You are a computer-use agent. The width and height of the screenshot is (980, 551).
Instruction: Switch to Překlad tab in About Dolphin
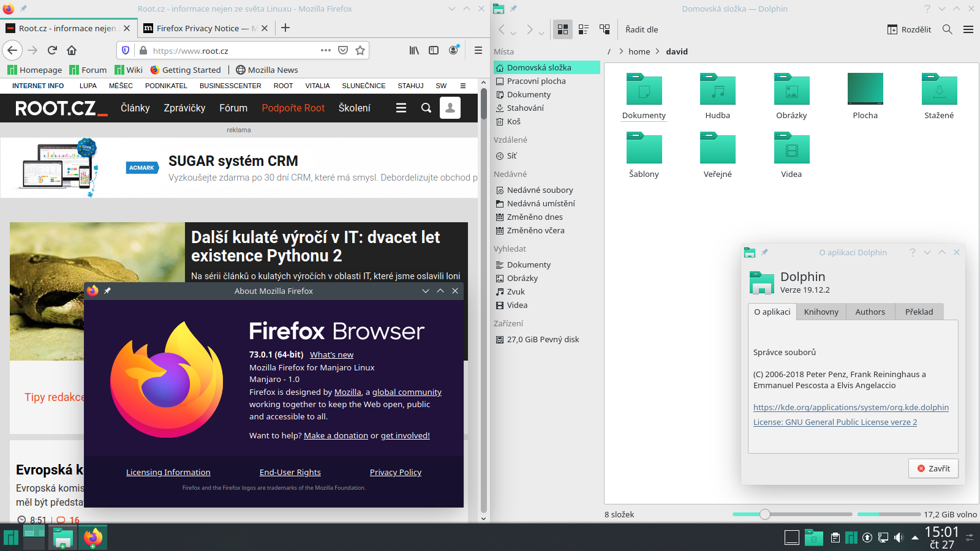[x=919, y=312]
